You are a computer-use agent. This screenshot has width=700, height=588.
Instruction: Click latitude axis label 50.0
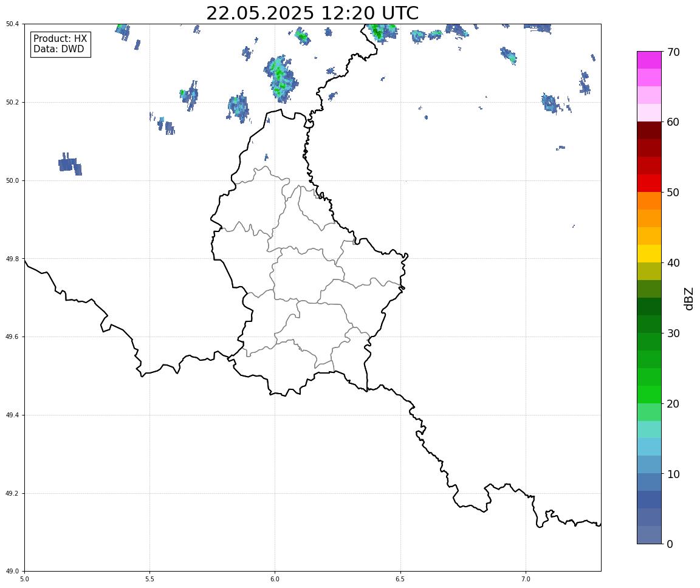point(12,180)
